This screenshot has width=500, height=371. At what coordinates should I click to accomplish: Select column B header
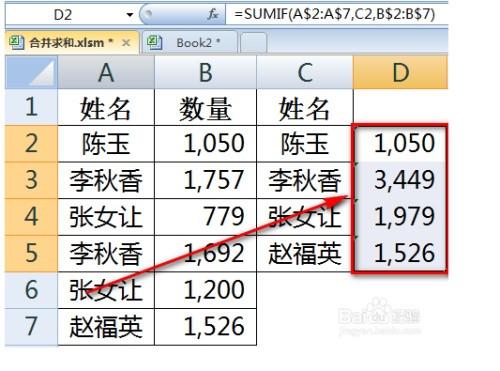click(x=205, y=72)
